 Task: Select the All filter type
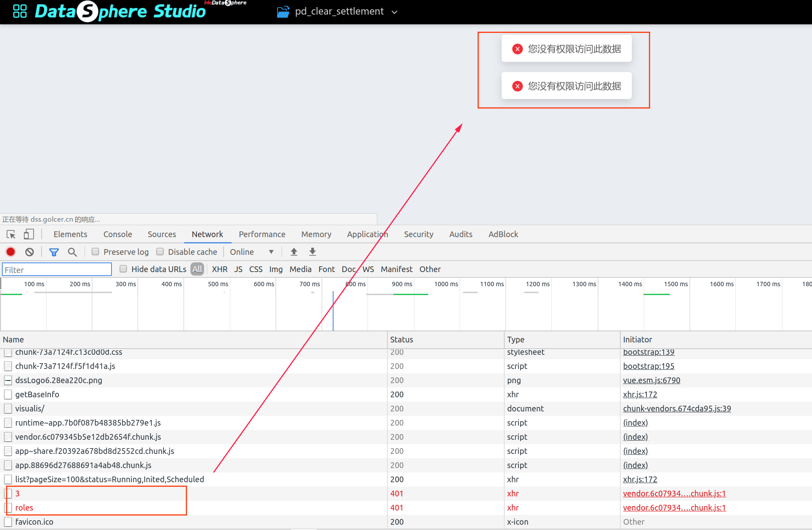click(197, 269)
